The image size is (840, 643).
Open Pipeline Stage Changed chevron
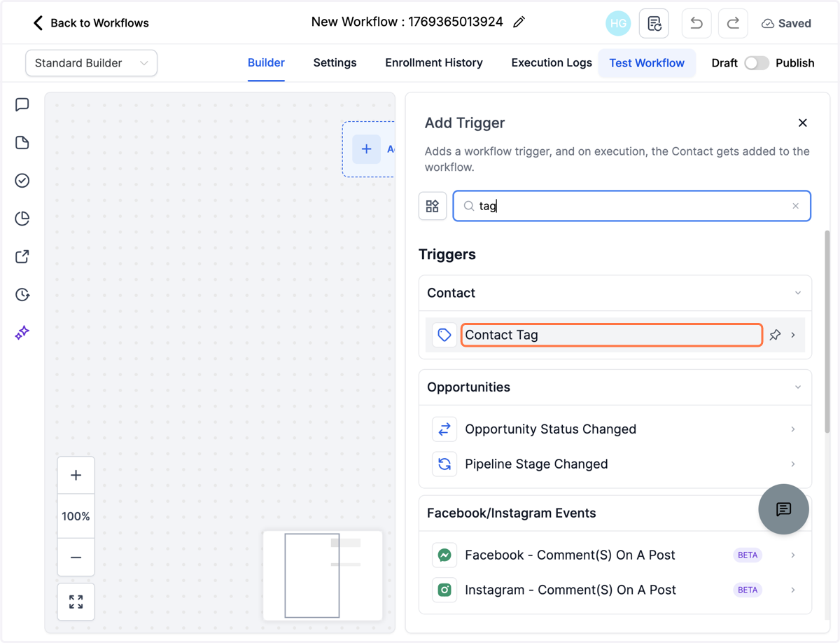point(793,464)
